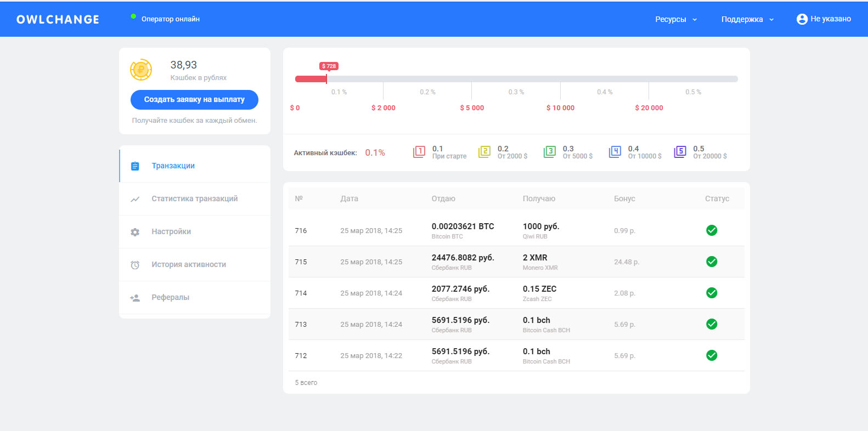Click the gear icon beside Настройки
Image resolution: width=868 pixels, height=431 pixels.
coord(135,232)
